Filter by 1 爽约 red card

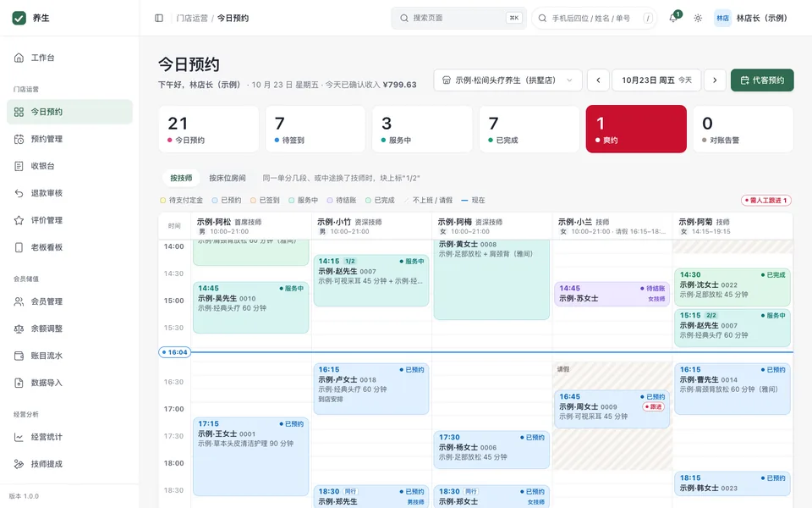coord(636,129)
